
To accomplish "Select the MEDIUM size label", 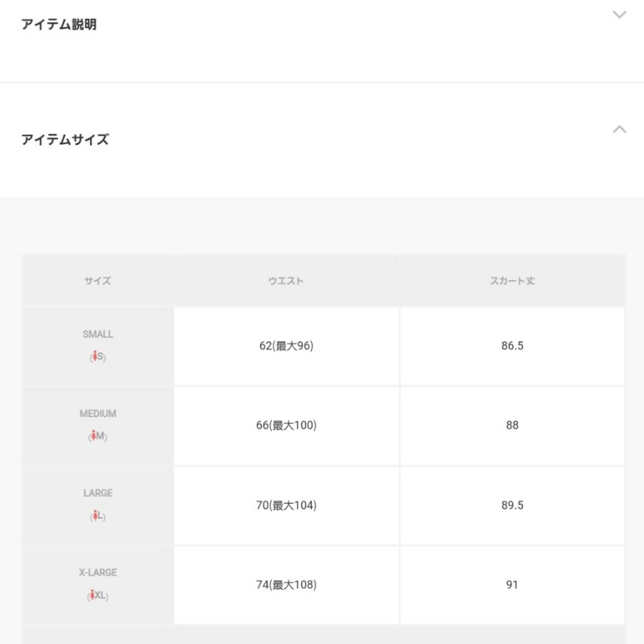I will click(98, 414).
